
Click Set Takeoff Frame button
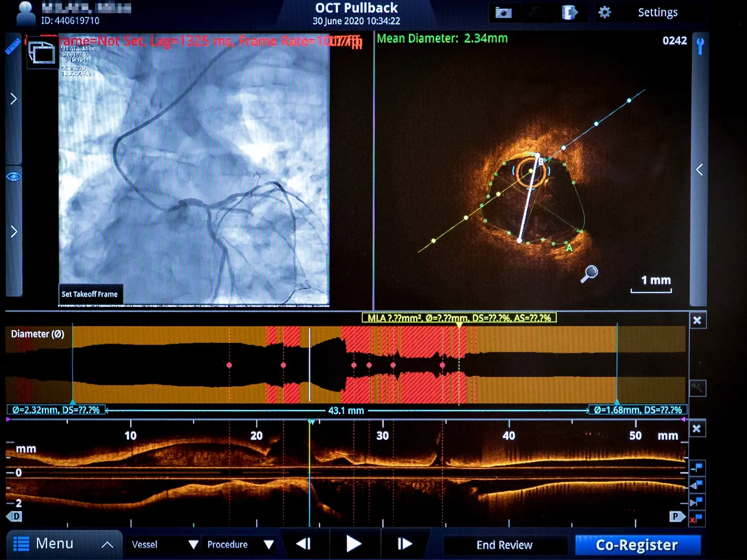pyautogui.click(x=90, y=294)
